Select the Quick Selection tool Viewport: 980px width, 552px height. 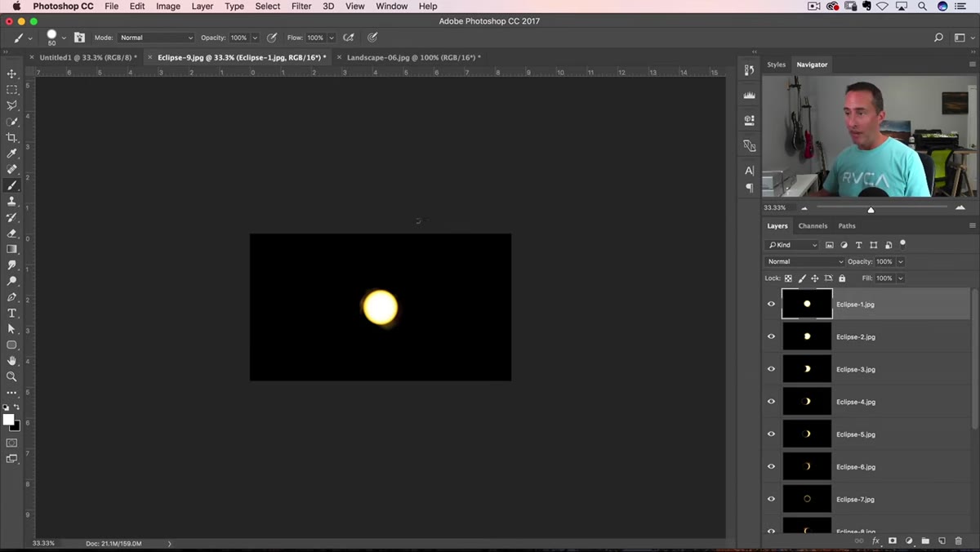point(11,122)
